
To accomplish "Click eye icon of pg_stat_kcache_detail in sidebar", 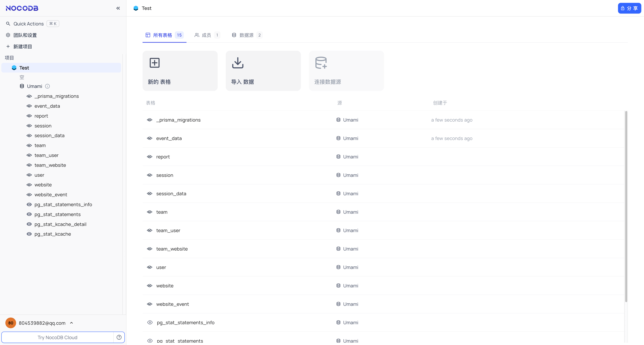I will tap(29, 224).
